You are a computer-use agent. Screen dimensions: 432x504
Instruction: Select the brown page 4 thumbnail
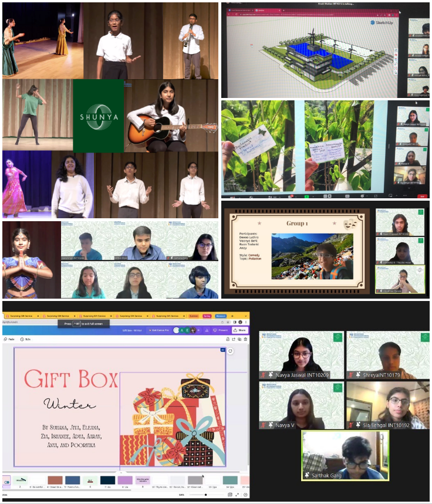coord(55,480)
